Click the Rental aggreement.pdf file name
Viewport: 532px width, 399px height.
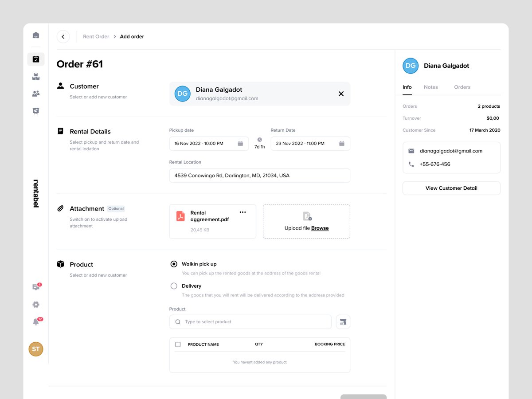[210, 216]
